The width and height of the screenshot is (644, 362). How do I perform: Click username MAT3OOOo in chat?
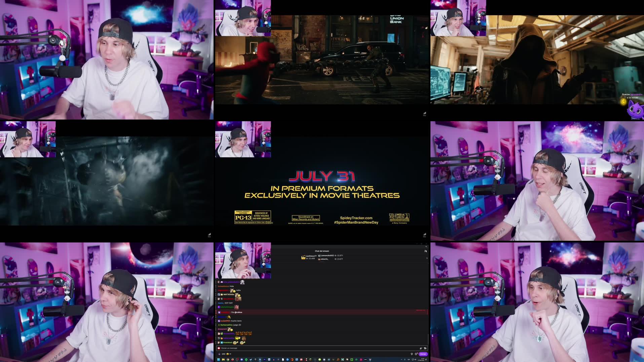[x=229, y=295]
